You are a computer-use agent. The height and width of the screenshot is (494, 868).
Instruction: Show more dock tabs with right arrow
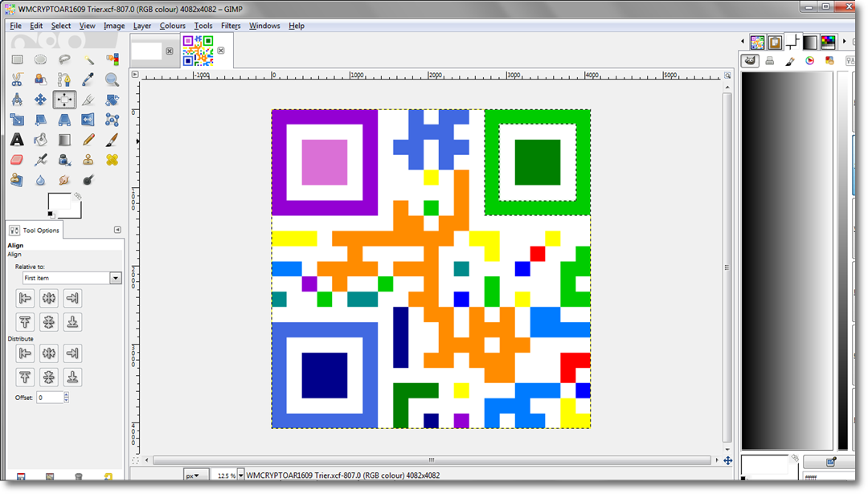coord(844,42)
